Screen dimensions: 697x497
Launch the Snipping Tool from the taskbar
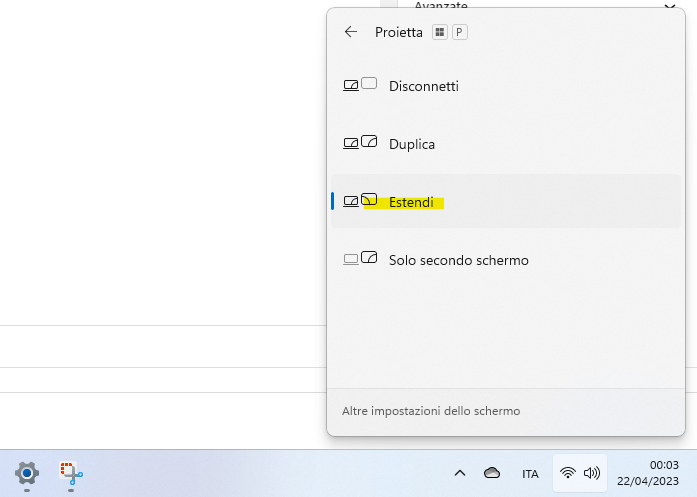[x=70, y=473]
